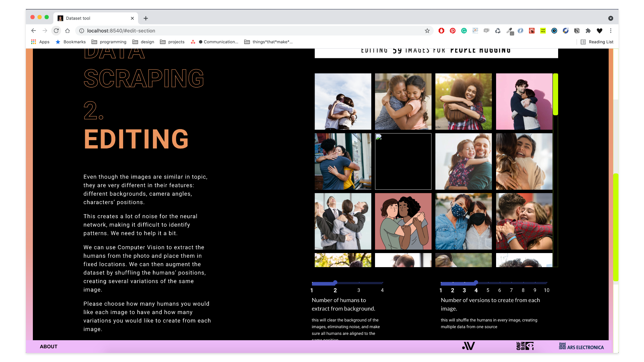Go back to the previous page
Image resolution: width=644 pixels, height=362 pixels.
[x=34, y=31]
